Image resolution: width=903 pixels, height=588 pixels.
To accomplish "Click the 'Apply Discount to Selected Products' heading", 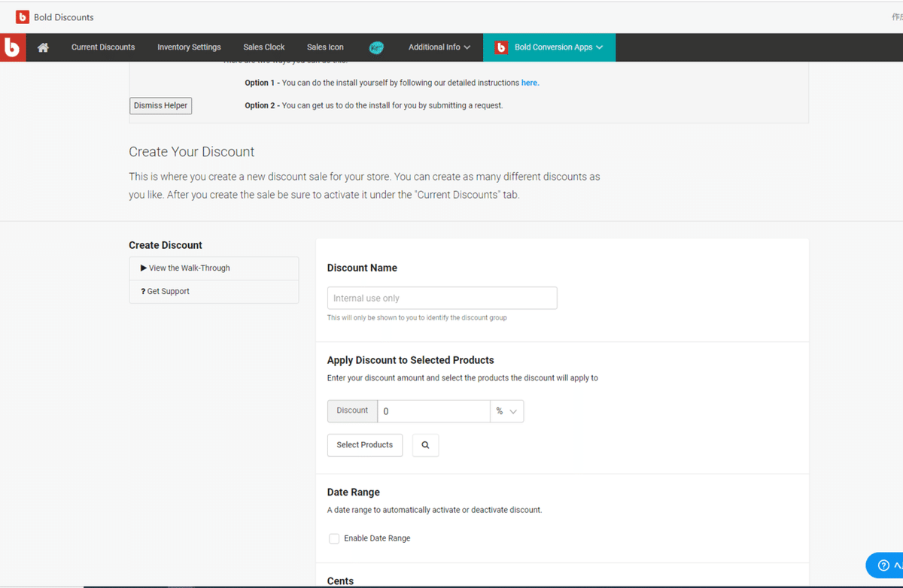I will click(411, 360).
